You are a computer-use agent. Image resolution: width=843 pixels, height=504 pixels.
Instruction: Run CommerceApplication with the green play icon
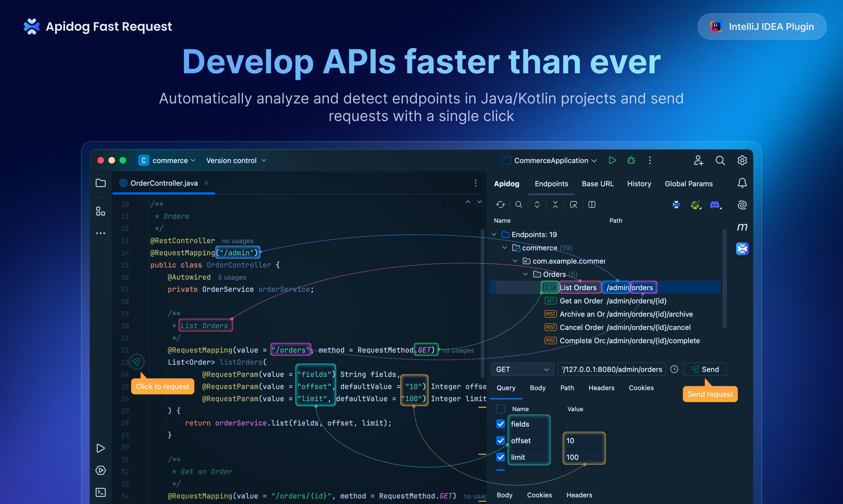coord(612,160)
